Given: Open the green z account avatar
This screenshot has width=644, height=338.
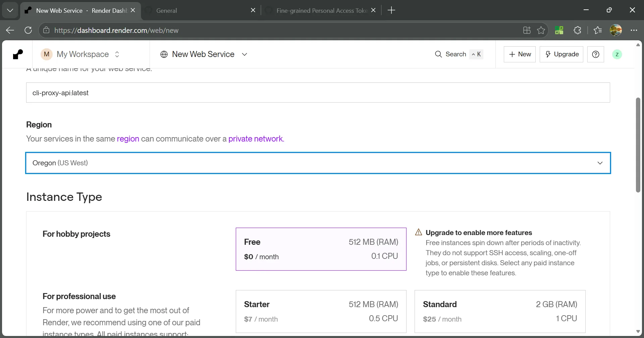Looking at the screenshot, I should pos(617,54).
